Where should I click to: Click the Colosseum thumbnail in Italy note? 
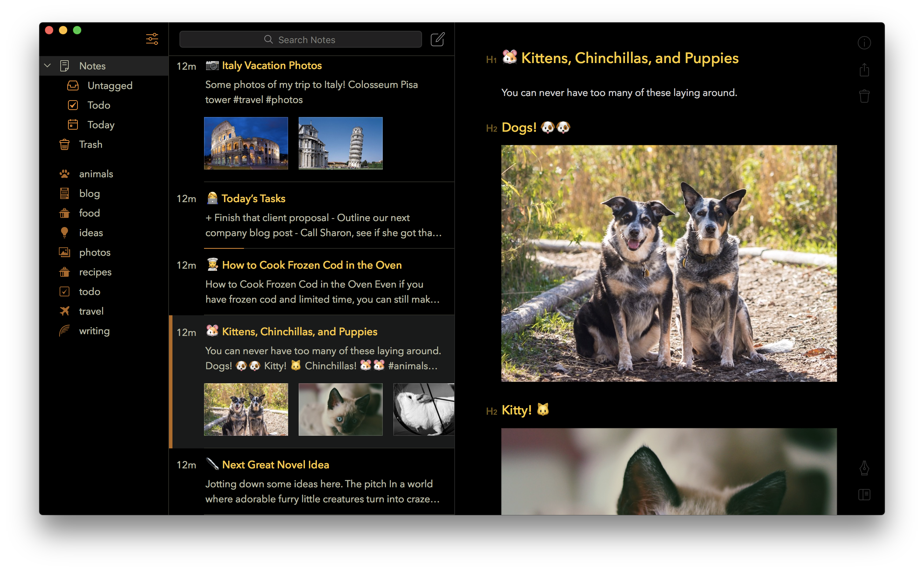click(x=246, y=144)
